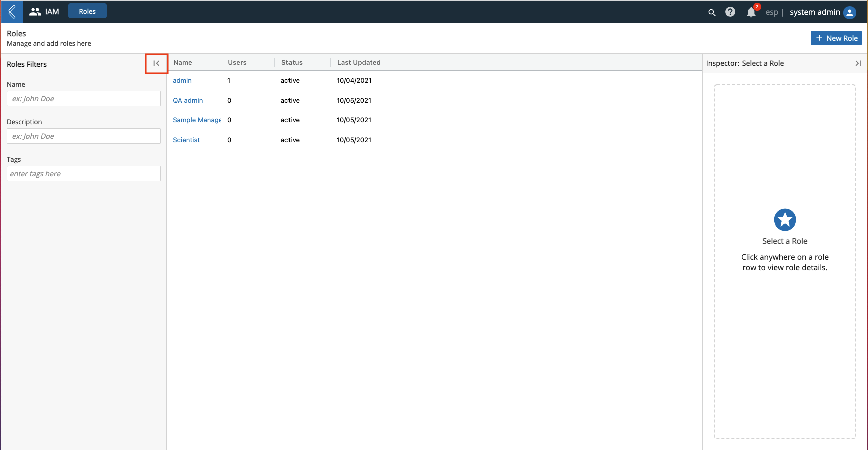Click the esp label in header
Screen dimensions: 868x450
click(772, 12)
